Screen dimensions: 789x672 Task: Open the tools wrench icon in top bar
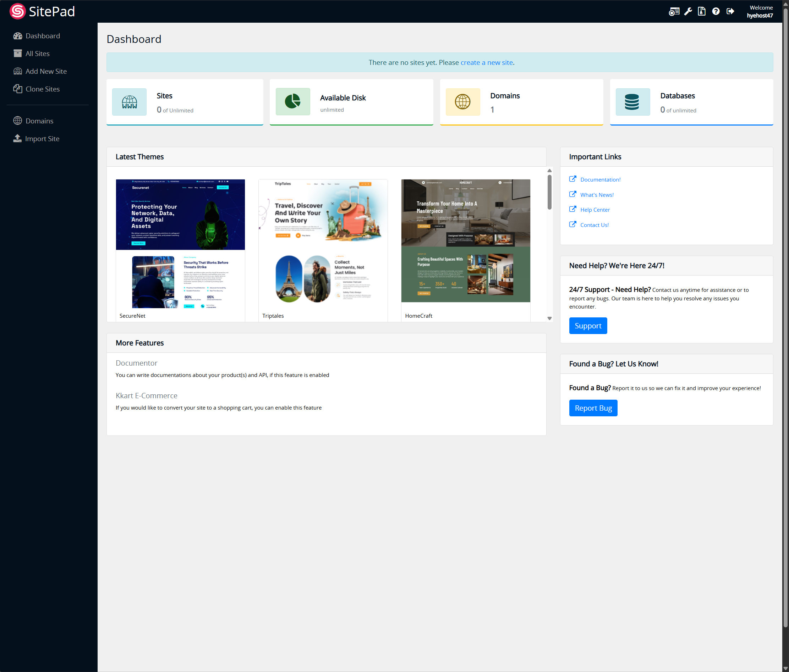coord(688,11)
